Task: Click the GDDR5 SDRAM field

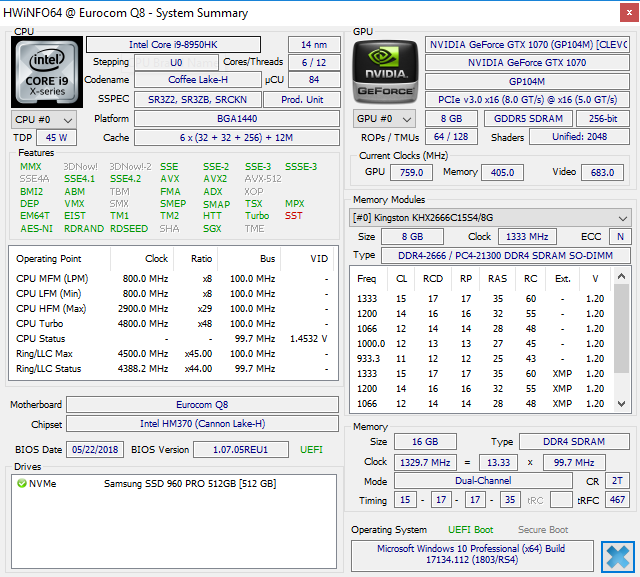Action: click(528, 118)
